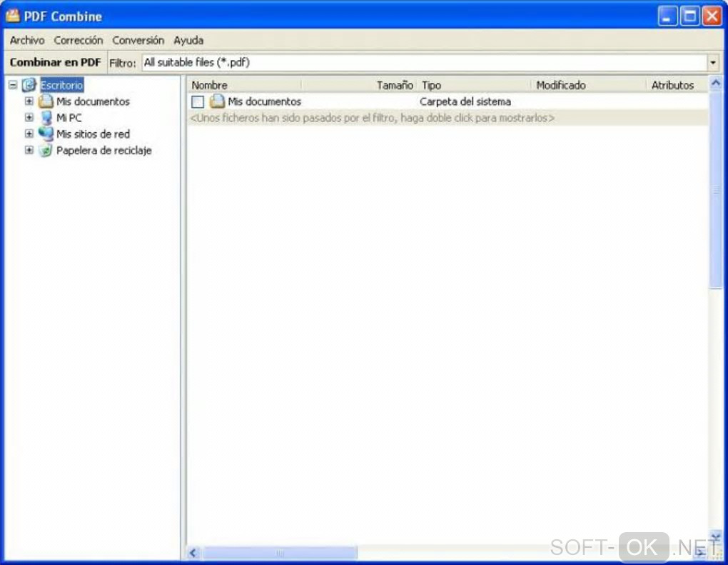Image resolution: width=728 pixels, height=565 pixels.
Task: Sort by the Tipo column header
Action: click(x=474, y=85)
